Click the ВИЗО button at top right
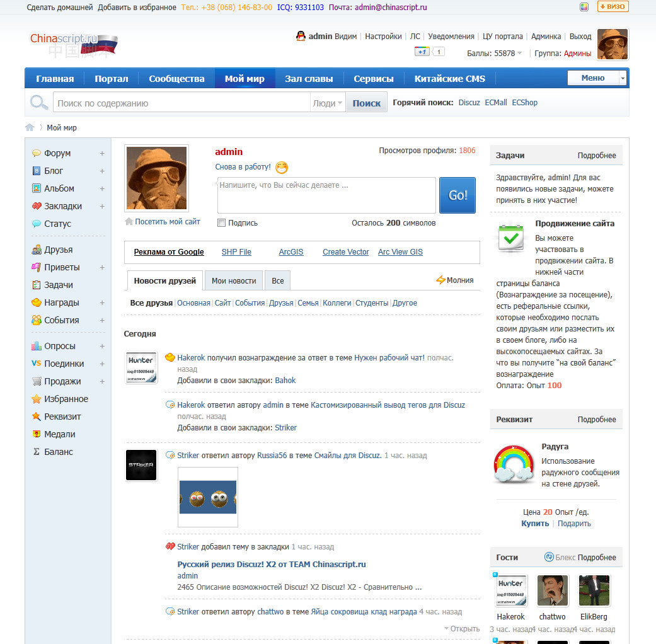Screen dimensions: 656x644 click(x=613, y=7)
